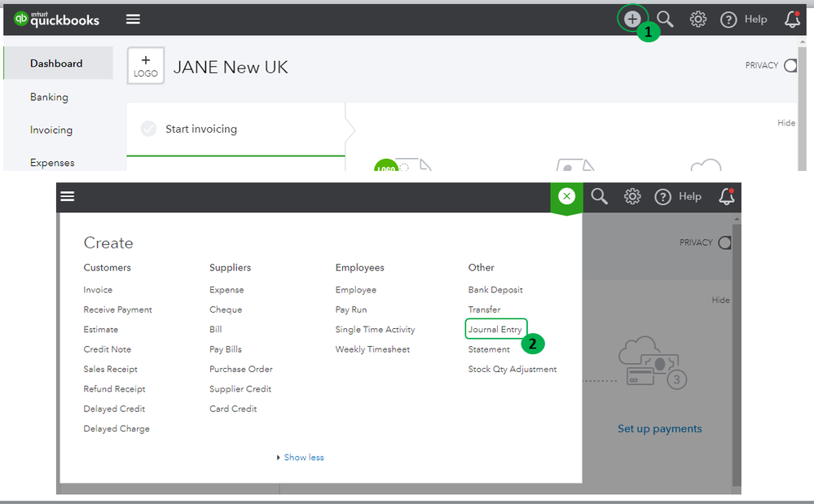This screenshot has width=814, height=504.
Task: Go to Expenses in left sidebar
Action: tap(52, 163)
